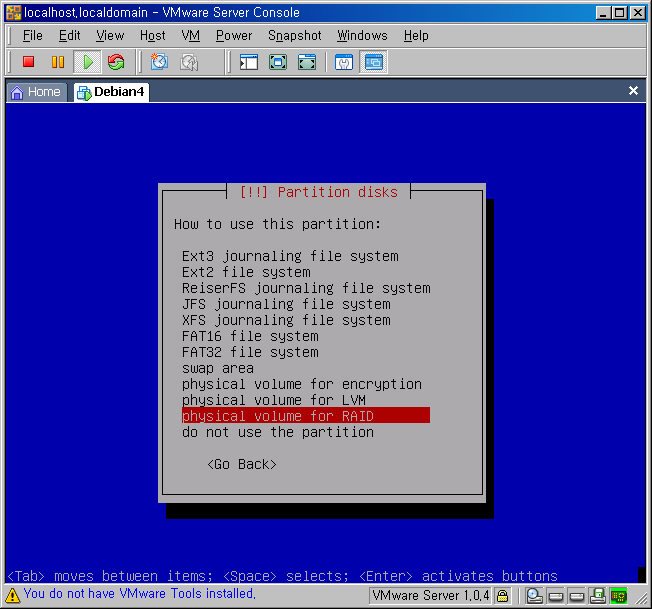Close the current tab with the X
The image size is (652, 609).
click(x=633, y=91)
